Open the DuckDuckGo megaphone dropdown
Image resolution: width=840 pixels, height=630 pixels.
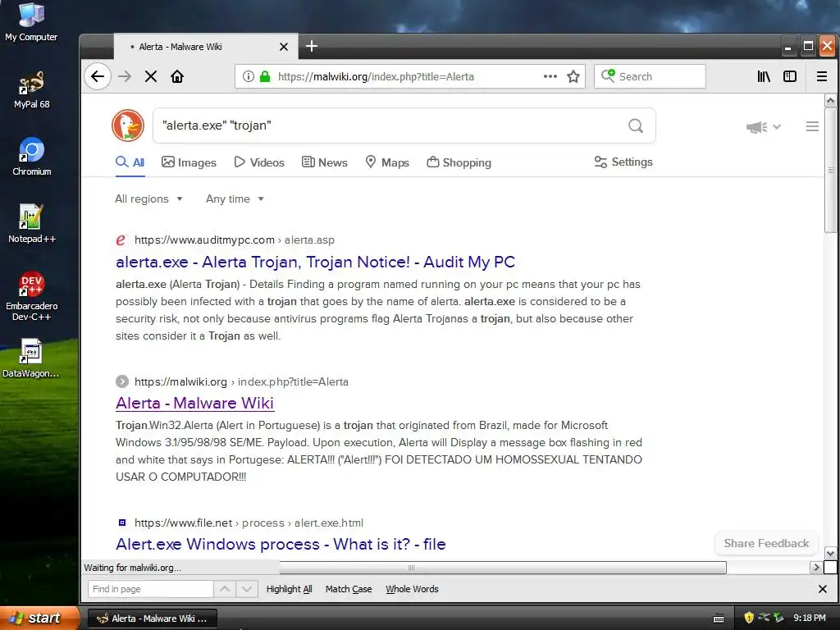click(764, 127)
